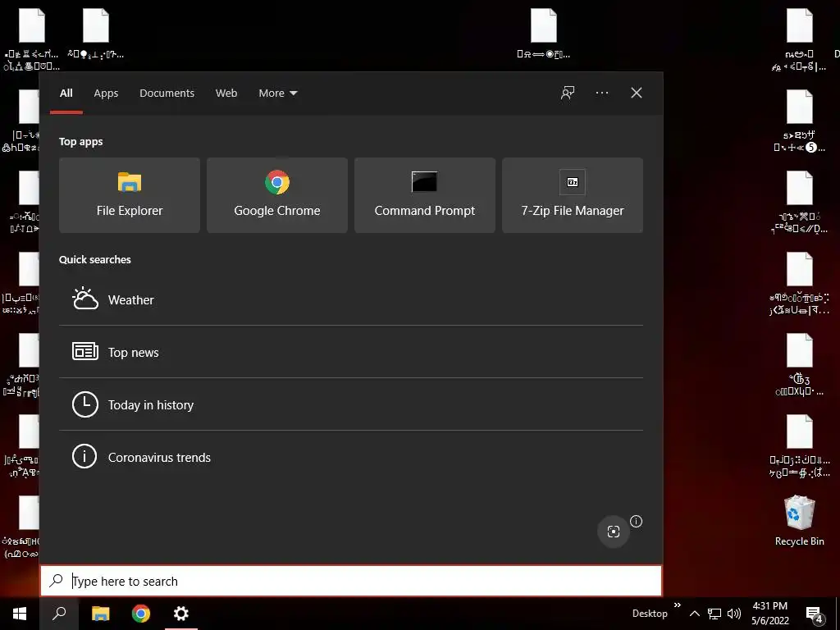Open the notification center icon
Image resolution: width=840 pixels, height=630 pixels.
click(x=815, y=614)
